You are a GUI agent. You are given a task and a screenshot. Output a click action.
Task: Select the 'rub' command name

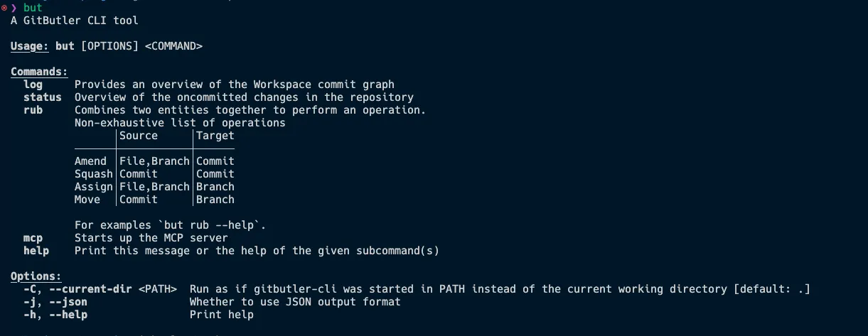33,110
